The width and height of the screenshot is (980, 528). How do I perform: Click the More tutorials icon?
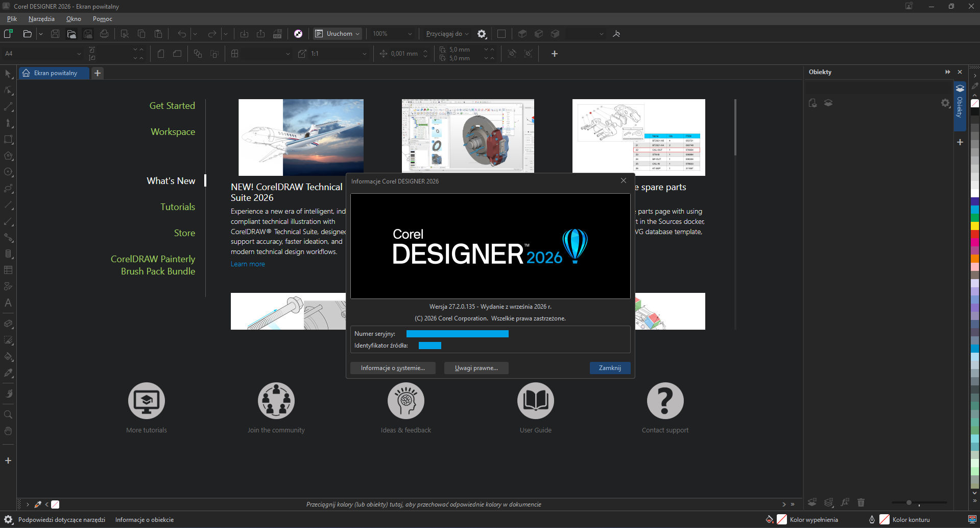(147, 401)
